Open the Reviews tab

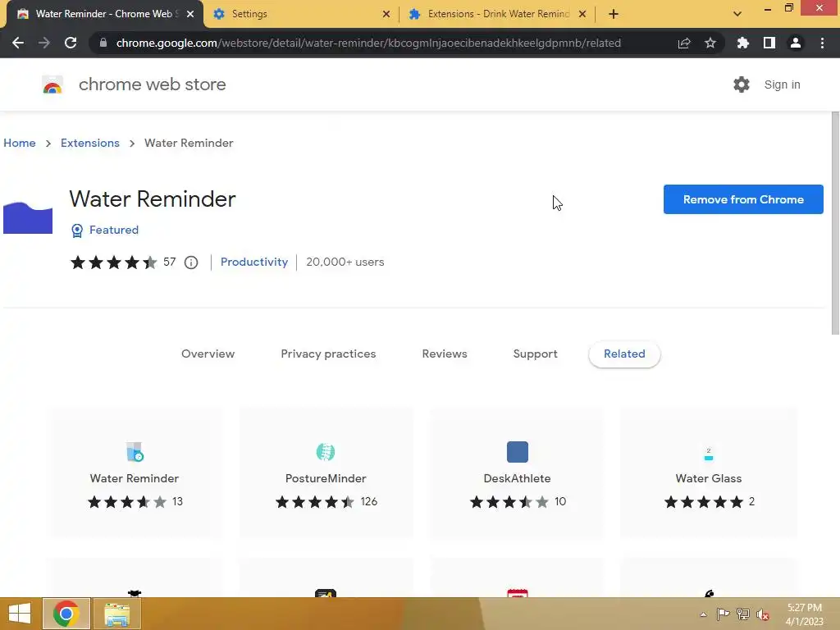point(445,354)
